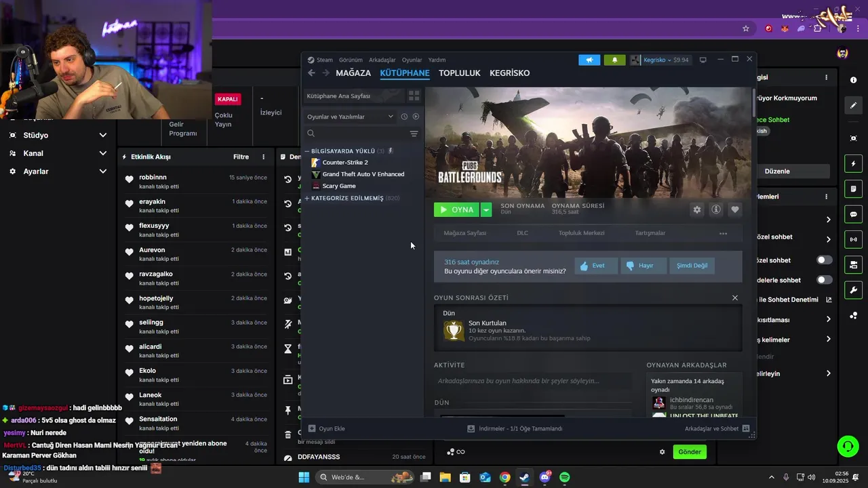
Task: Open the chat bubble icon in Twitch sidebar
Action: click(x=853, y=213)
